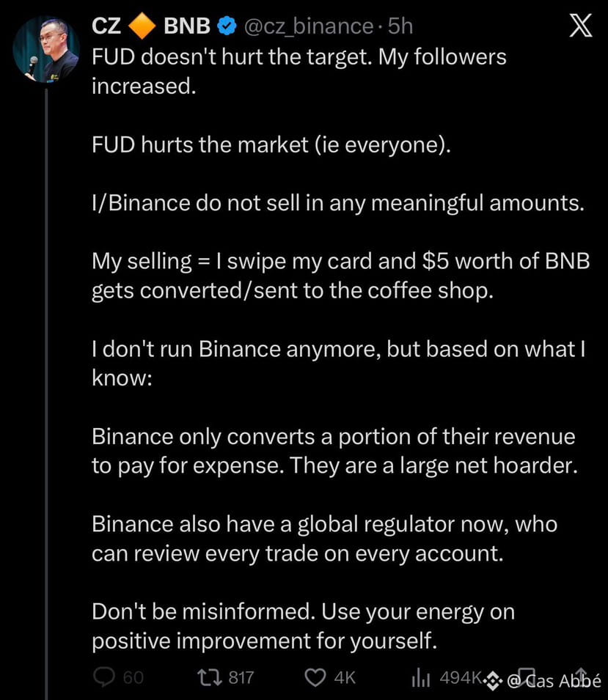This screenshot has height=700, width=608.
Task: Open the reply speech bubble icon
Action: [x=104, y=677]
